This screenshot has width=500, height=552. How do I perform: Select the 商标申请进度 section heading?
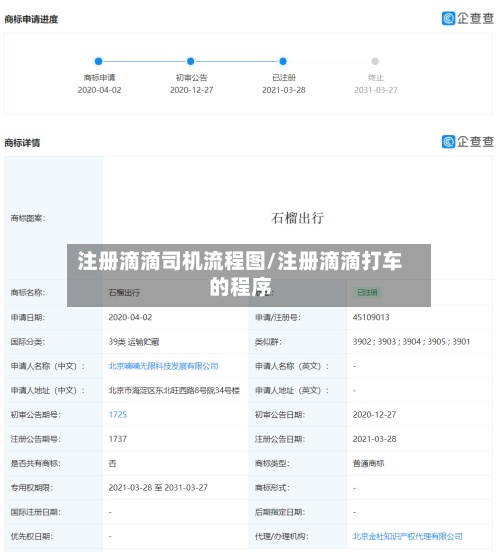(x=31, y=19)
